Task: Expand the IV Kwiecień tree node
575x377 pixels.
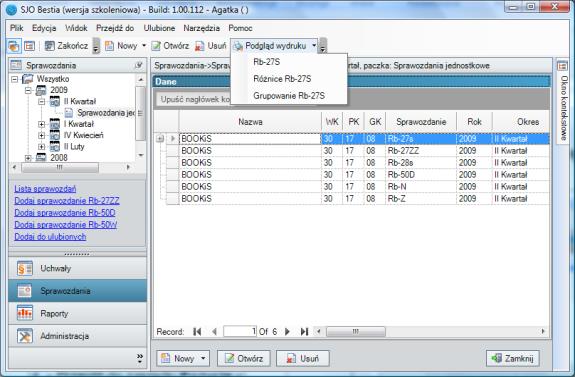Action: click(x=41, y=135)
